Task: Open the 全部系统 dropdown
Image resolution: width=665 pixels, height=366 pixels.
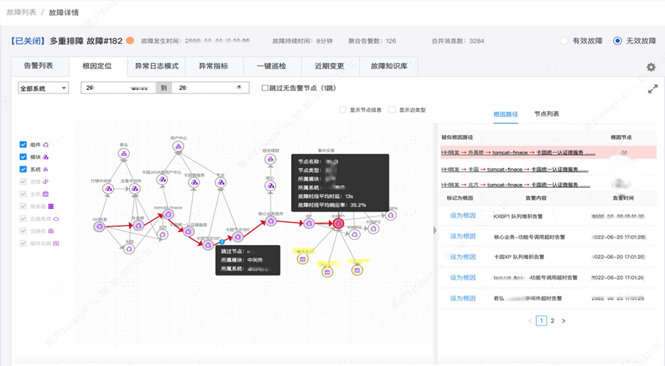Action: click(x=43, y=88)
